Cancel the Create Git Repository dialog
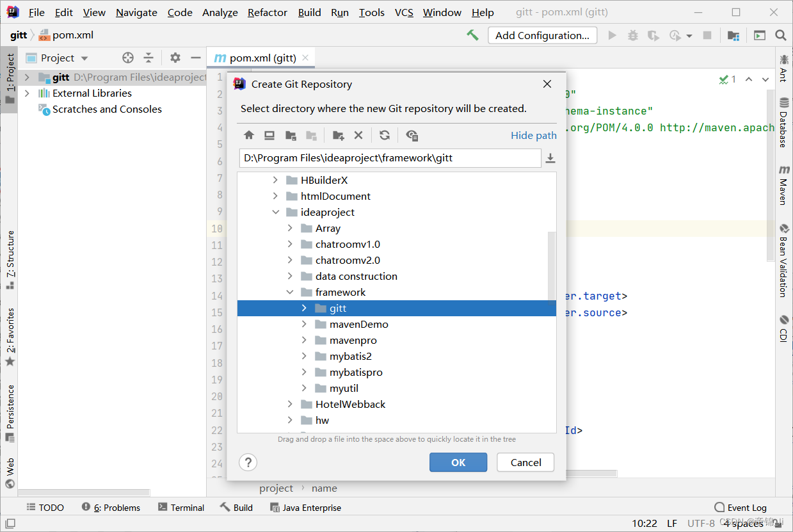Viewport: 793px width, 532px height. [x=526, y=462]
